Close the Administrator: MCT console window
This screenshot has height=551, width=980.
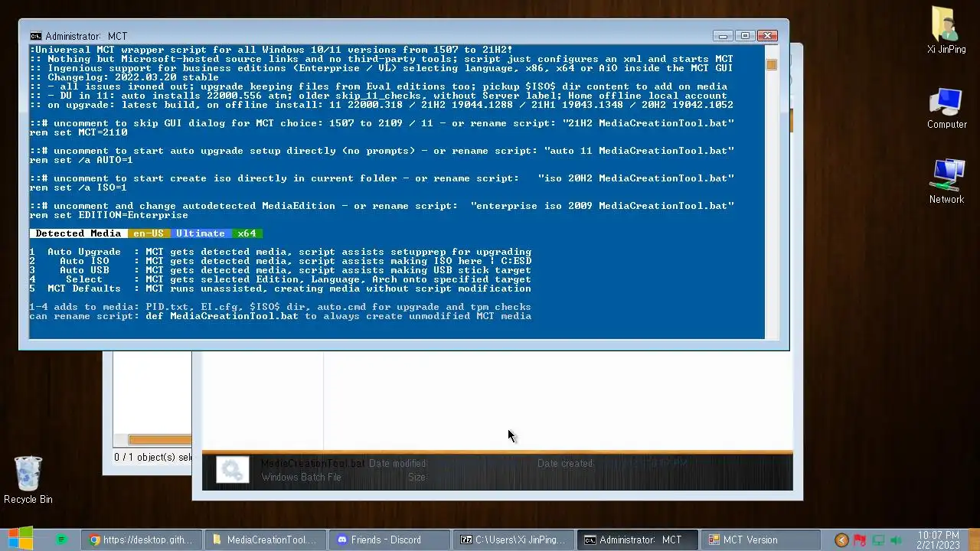pyautogui.click(x=768, y=35)
